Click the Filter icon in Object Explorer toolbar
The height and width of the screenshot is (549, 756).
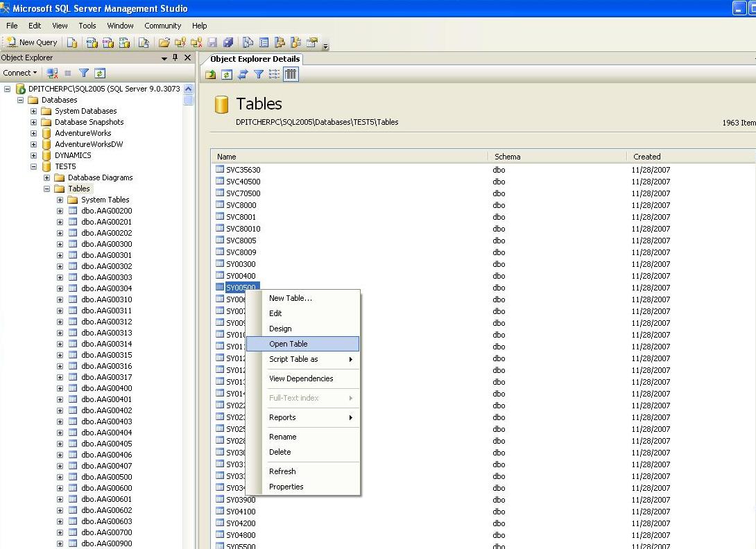[84, 73]
